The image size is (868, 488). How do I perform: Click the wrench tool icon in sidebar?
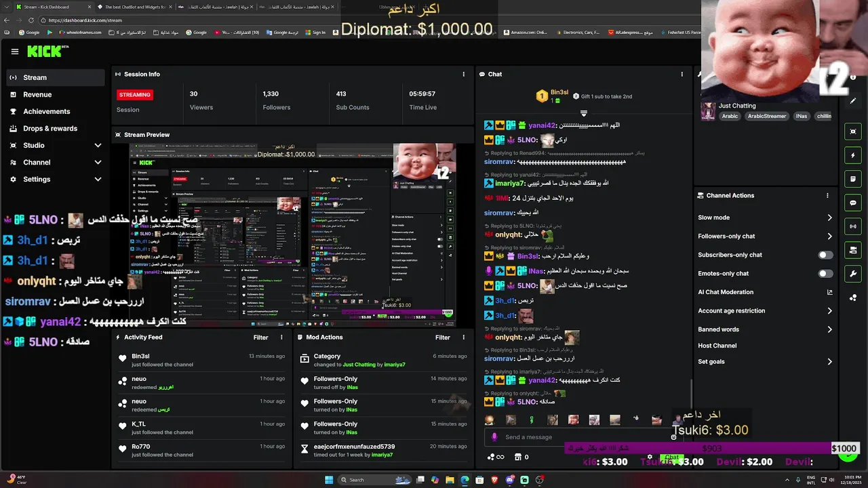pyautogui.click(x=853, y=274)
